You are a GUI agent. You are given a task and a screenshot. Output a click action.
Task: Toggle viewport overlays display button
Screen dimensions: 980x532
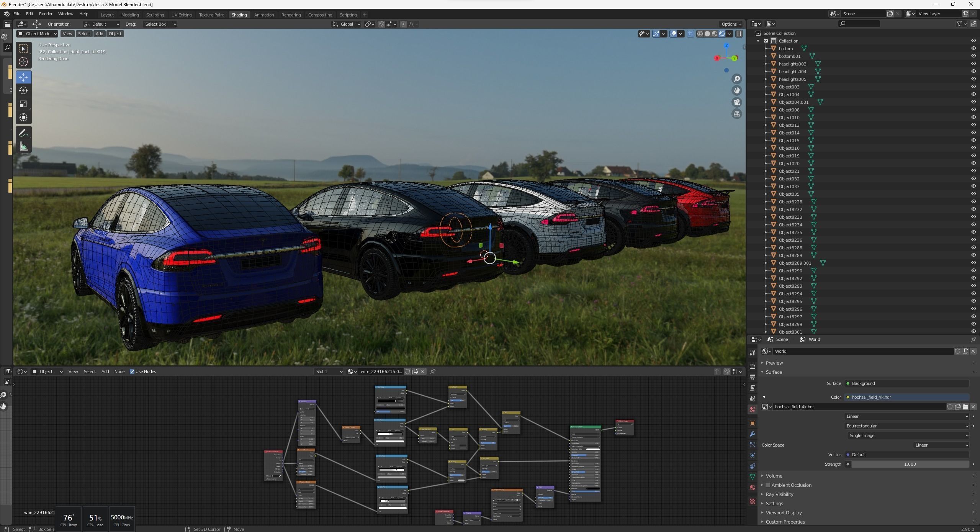673,34
